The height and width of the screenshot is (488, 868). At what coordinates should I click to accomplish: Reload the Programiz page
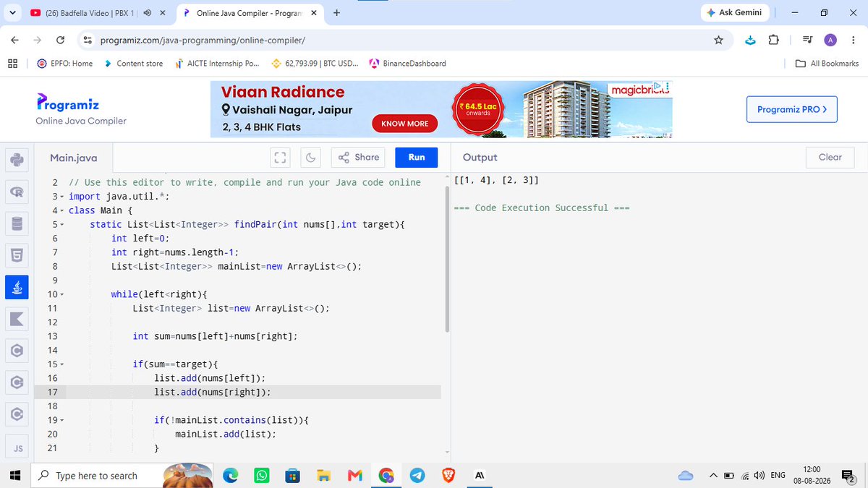pyautogui.click(x=61, y=40)
